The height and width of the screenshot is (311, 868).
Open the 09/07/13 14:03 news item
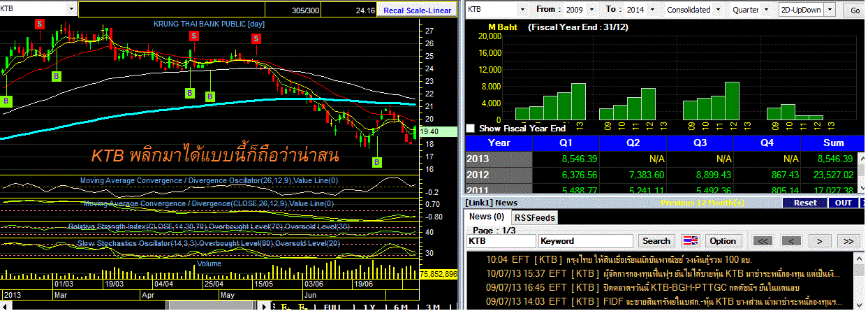tap(663, 301)
